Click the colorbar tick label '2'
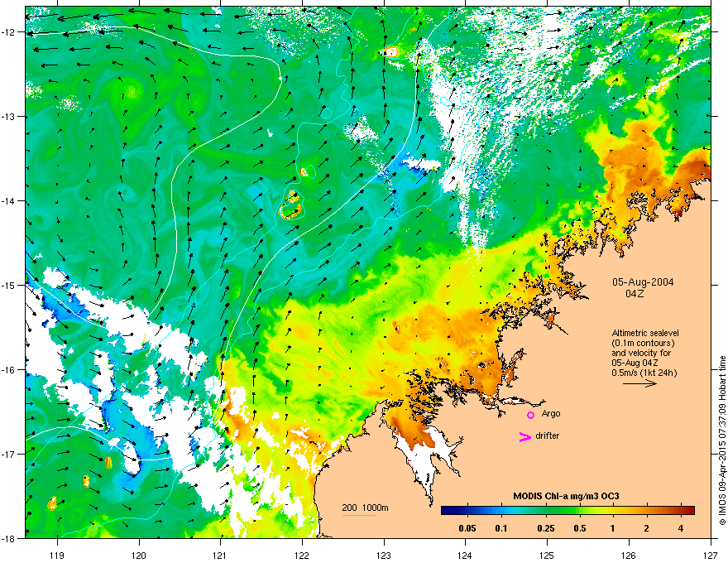Image resolution: width=728 pixels, height=563 pixels. 647,528
